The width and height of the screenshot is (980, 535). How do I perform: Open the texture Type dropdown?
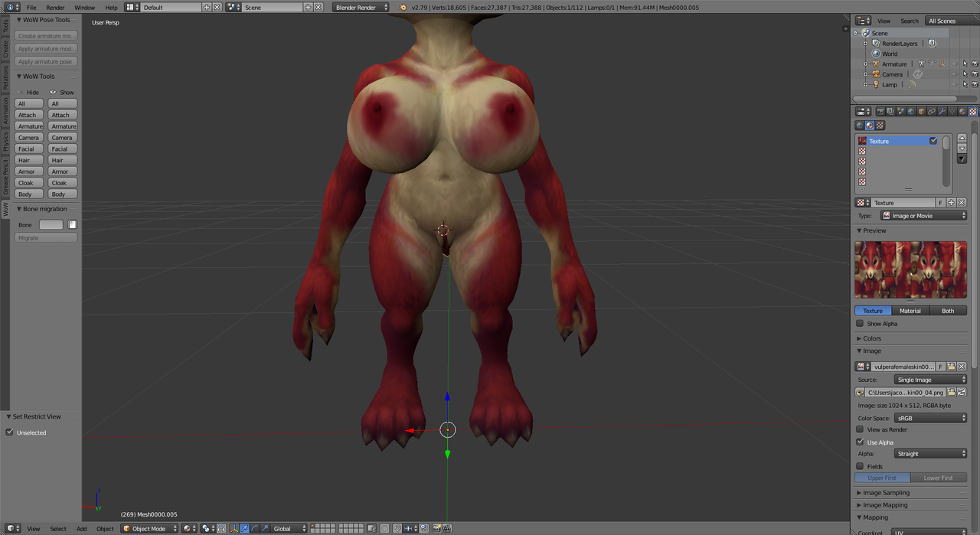[x=923, y=216]
